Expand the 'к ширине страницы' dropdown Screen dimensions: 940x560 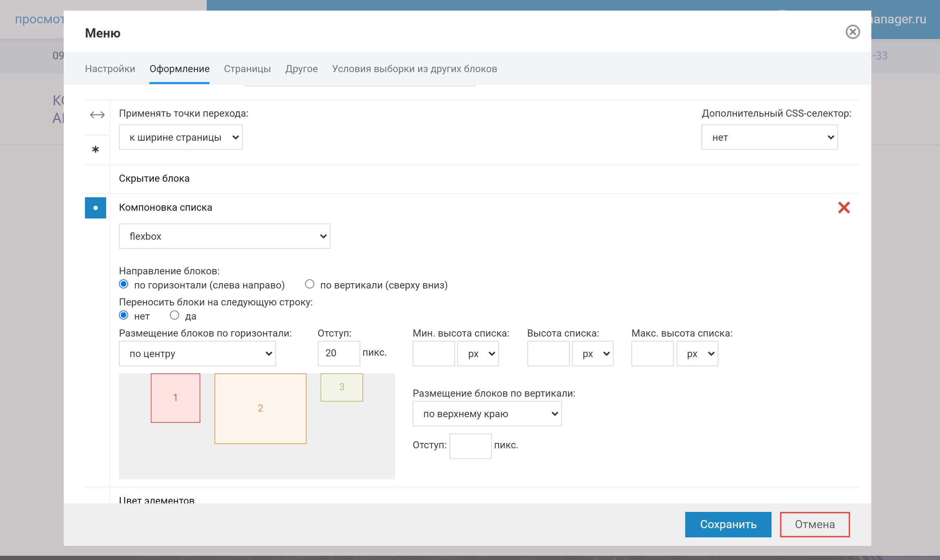click(x=180, y=138)
